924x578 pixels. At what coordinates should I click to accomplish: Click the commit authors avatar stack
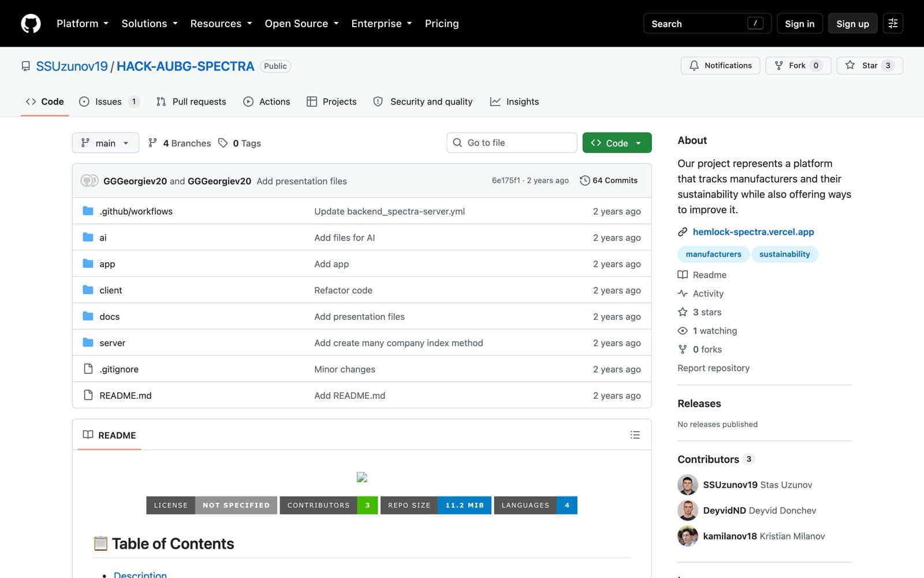pyautogui.click(x=90, y=181)
